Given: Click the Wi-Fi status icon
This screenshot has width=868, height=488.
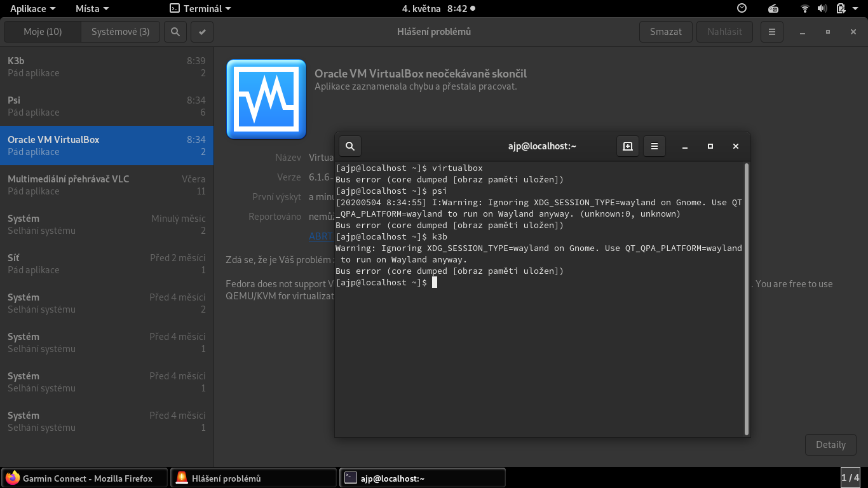Looking at the screenshot, I should (805, 8).
